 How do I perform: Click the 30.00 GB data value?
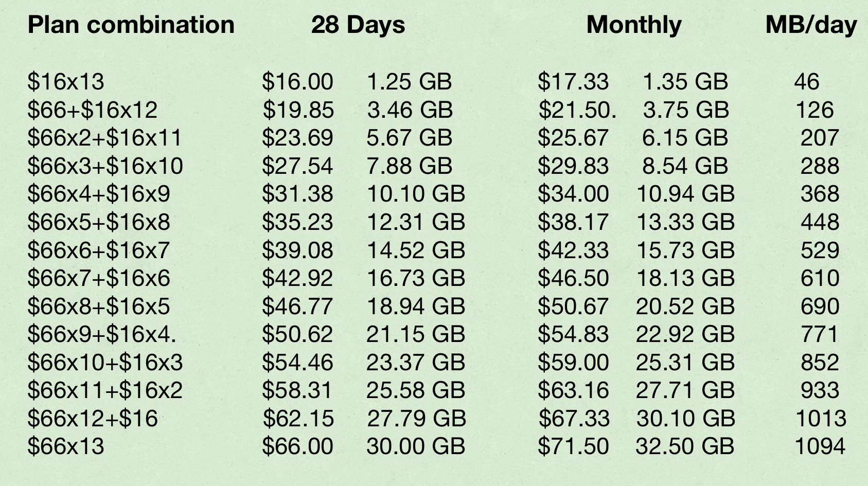click(416, 446)
